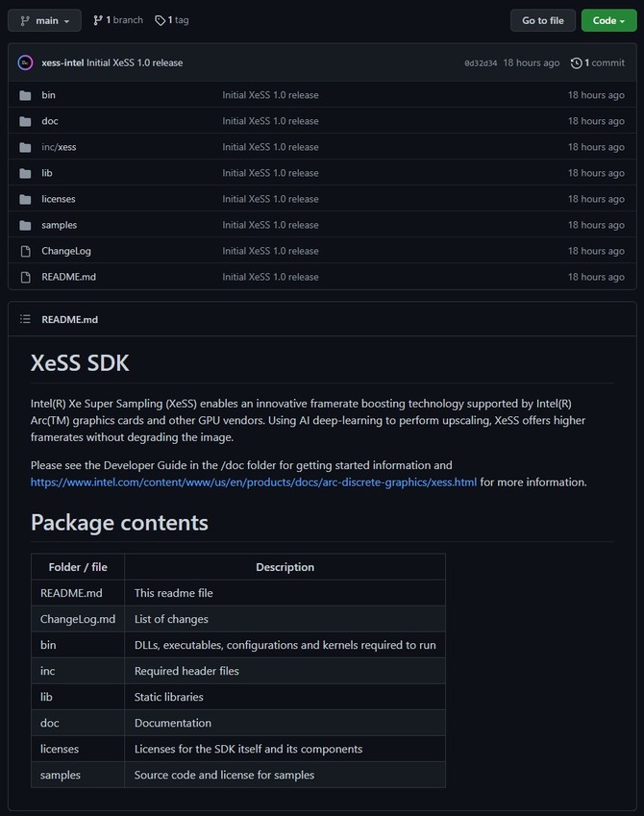The width and height of the screenshot is (644, 816).
Task: Click 18 hours ago in licenses row
Action: click(596, 199)
